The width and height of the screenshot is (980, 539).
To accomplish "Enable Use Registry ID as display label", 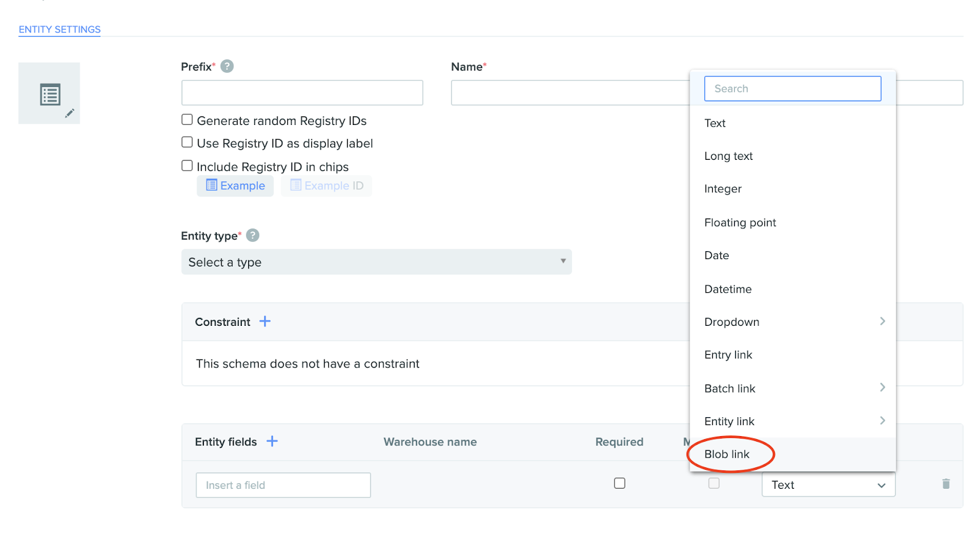I will pyautogui.click(x=187, y=142).
